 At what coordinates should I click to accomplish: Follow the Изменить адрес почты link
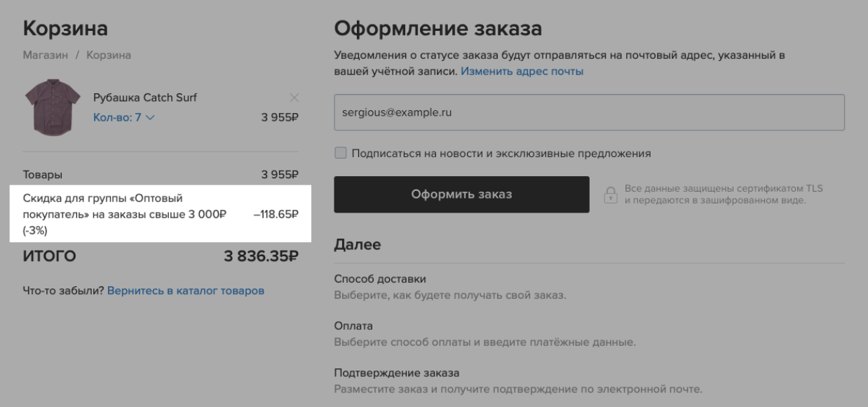tap(522, 72)
